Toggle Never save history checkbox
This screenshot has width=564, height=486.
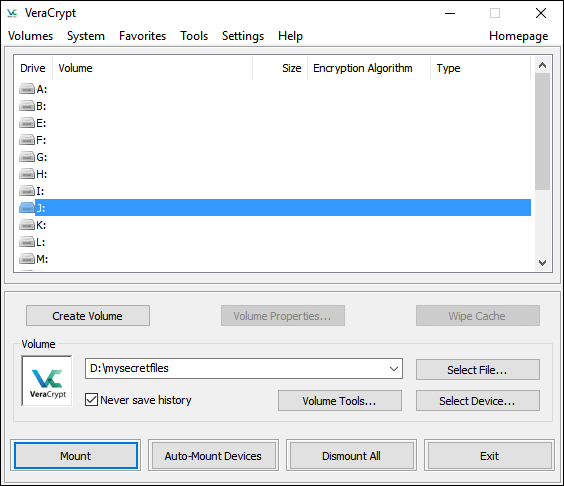pos(91,400)
